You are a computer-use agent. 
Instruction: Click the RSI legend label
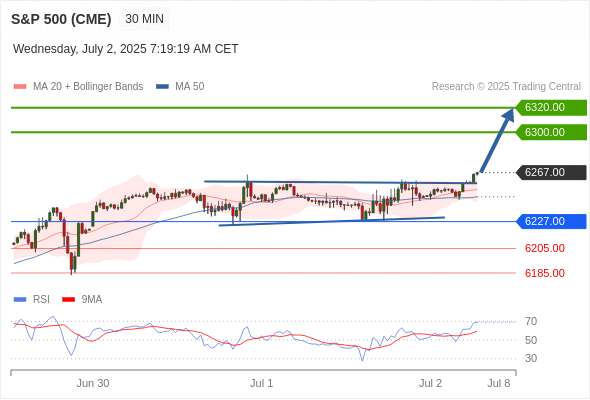click(x=41, y=300)
